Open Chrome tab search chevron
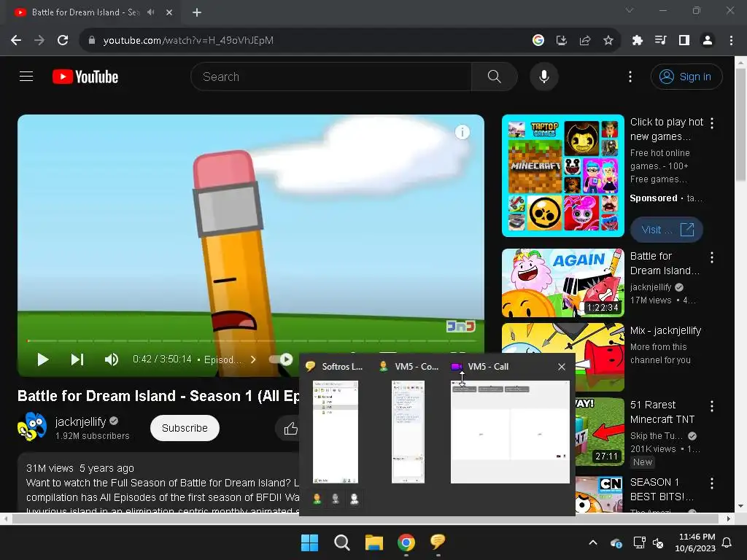The width and height of the screenshot is (747, 560). 630,10
